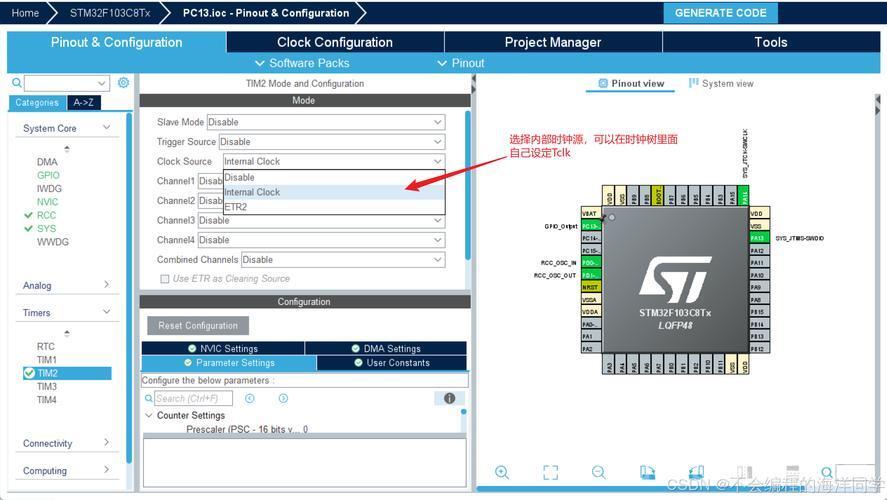Open the Channel4 dropdown
This screenshot has height=500, width=887.
(321, 240)
